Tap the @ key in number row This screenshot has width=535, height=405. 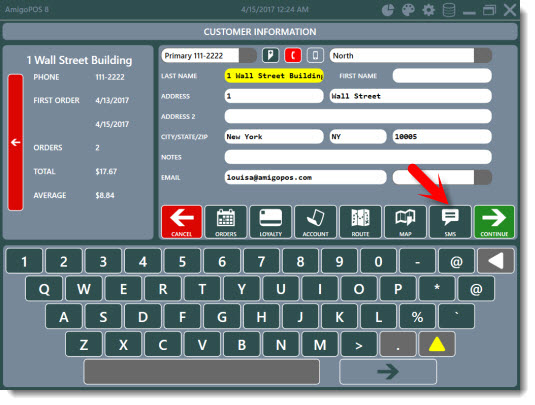[457, 261]
